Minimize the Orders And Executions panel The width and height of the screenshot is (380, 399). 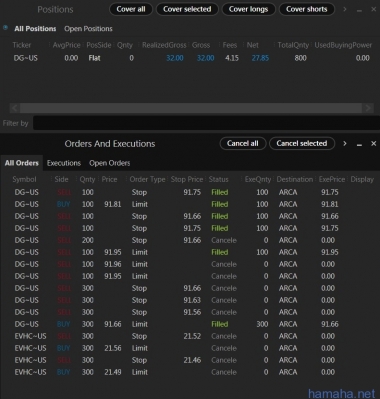point(359,144)
